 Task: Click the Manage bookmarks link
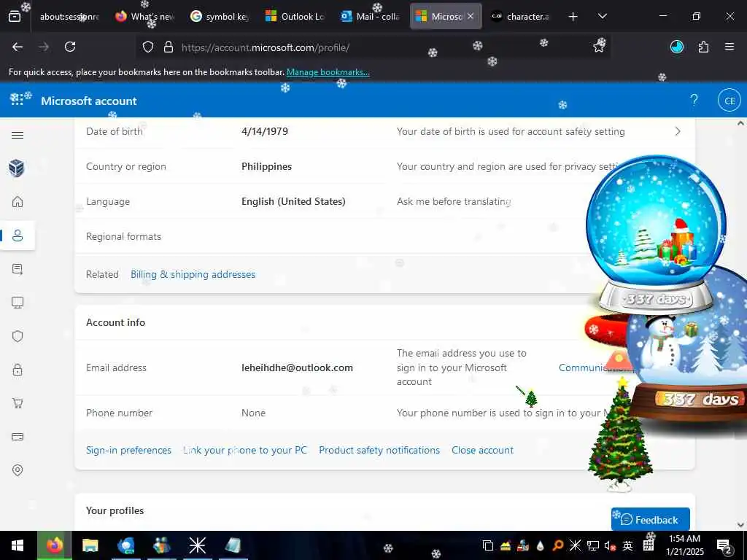(328, 72)
